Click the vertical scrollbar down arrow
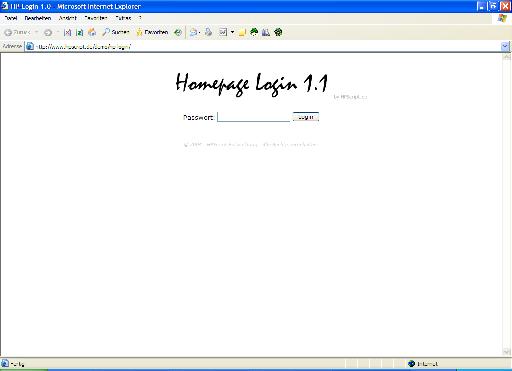This screenshot has height=371, width=512. [x=506, y=352]
